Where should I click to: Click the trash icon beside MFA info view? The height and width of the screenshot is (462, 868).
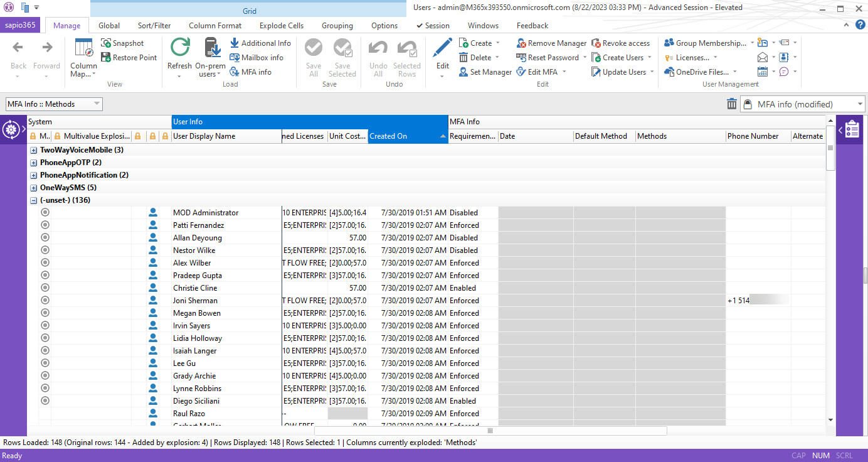click(x=731, y=104)
